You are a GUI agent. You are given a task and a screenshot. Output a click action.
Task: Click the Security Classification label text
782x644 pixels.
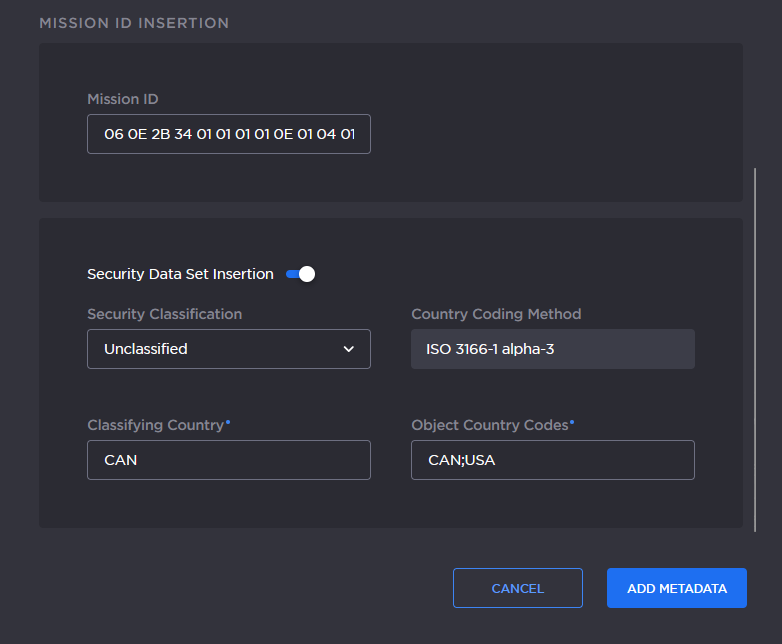pos(164,314)
